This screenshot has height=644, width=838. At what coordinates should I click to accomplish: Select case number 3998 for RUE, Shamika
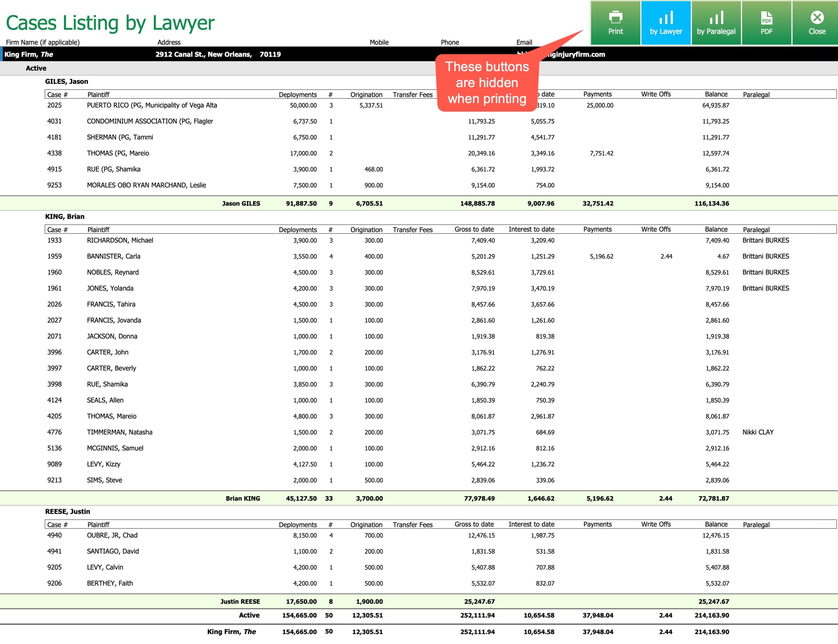(54, 384)
